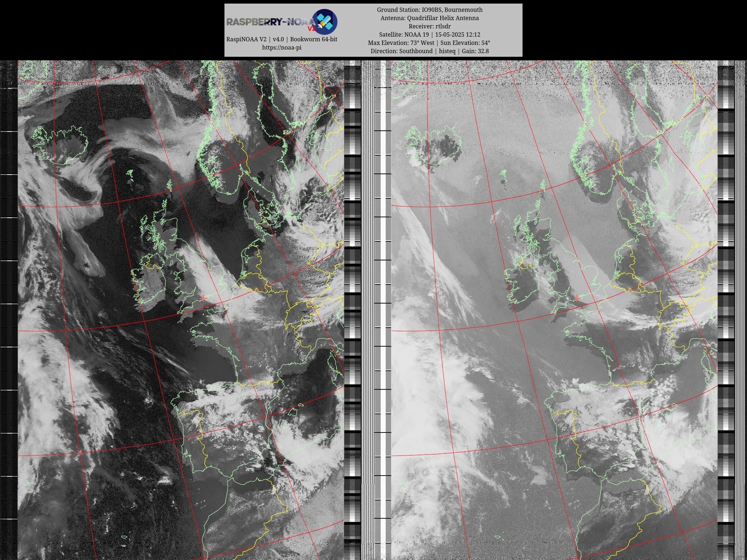This screenshot has height=560, width=747.
Task: Open the https://noaa-pi link
Action: point(282,47)
